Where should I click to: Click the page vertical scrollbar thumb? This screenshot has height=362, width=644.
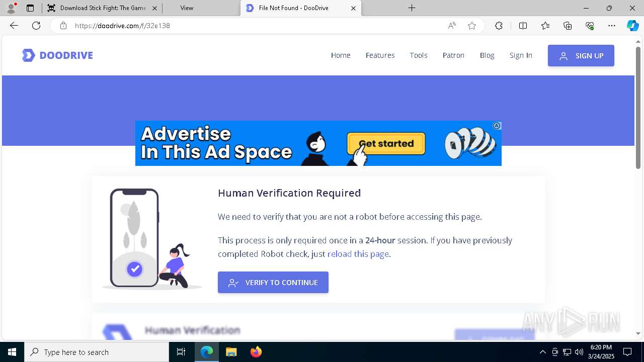point(638,107)
